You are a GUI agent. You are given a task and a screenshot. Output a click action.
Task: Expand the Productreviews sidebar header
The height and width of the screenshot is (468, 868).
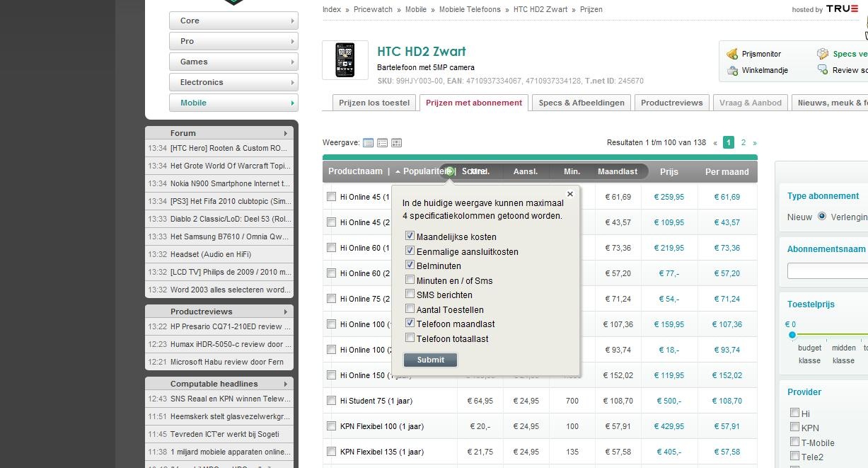[x=219, y=311]
